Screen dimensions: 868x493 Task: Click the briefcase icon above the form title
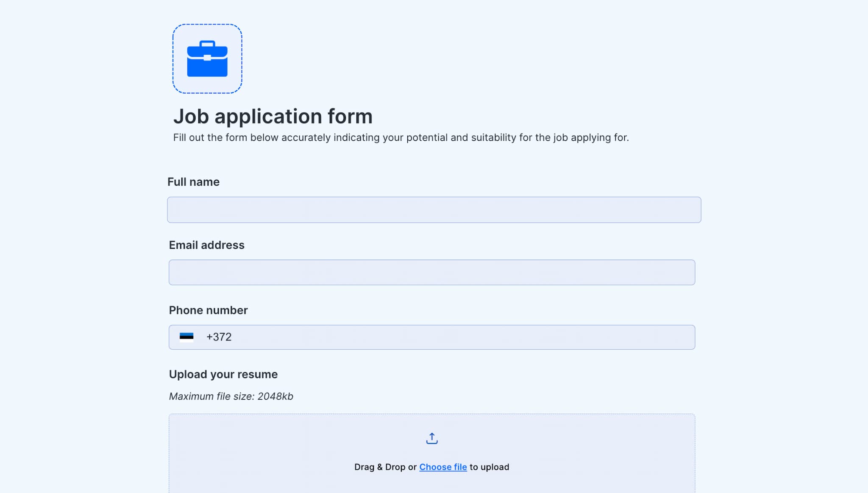(x=207, y=59)
